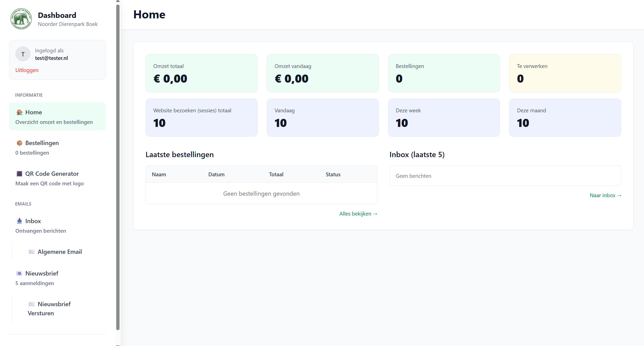The height and width of the screenshot is (346, 644).
Task: Open Alles bekijken under Laatste bestellingen
Action: [x=358, y=214]
